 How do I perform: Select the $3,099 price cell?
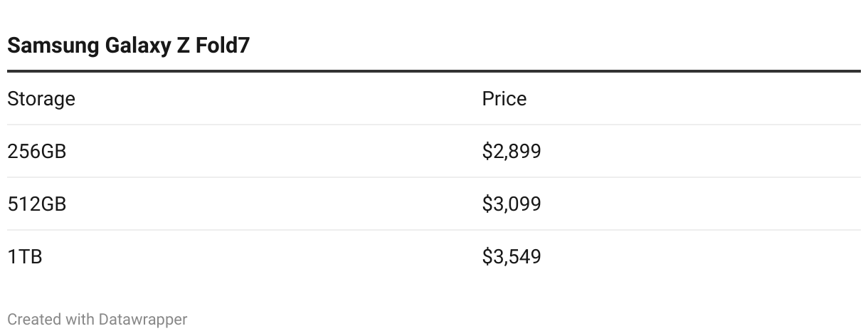512,204
